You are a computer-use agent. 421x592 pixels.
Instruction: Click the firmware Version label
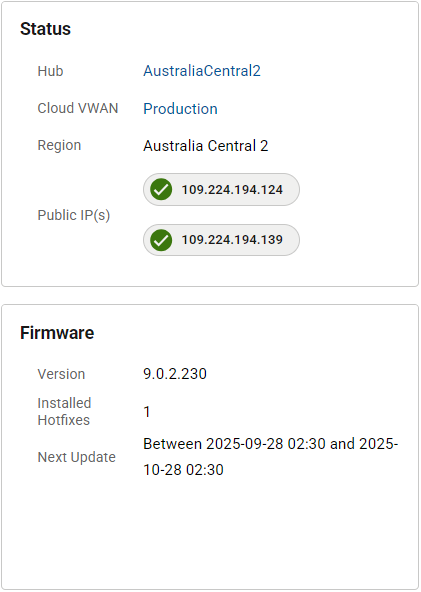tap(61, 374)
